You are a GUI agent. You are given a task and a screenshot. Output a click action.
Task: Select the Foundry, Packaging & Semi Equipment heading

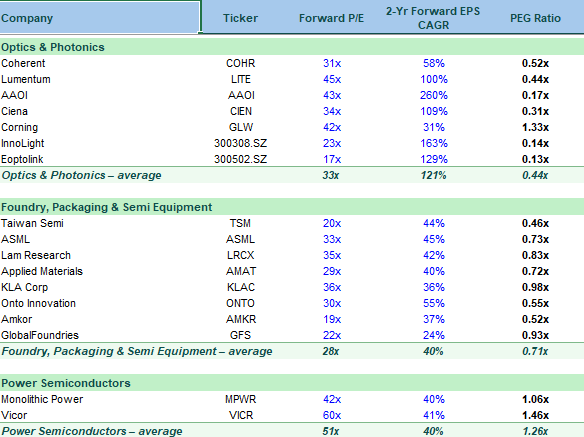107,207
